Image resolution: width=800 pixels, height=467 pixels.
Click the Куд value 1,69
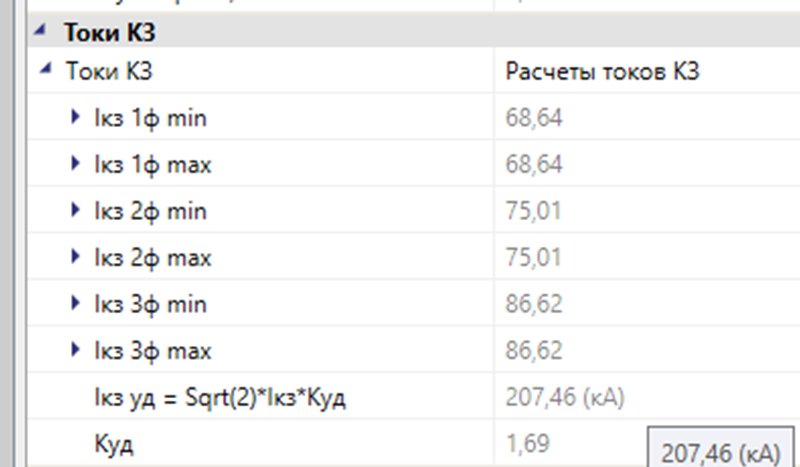coord(528,444)
